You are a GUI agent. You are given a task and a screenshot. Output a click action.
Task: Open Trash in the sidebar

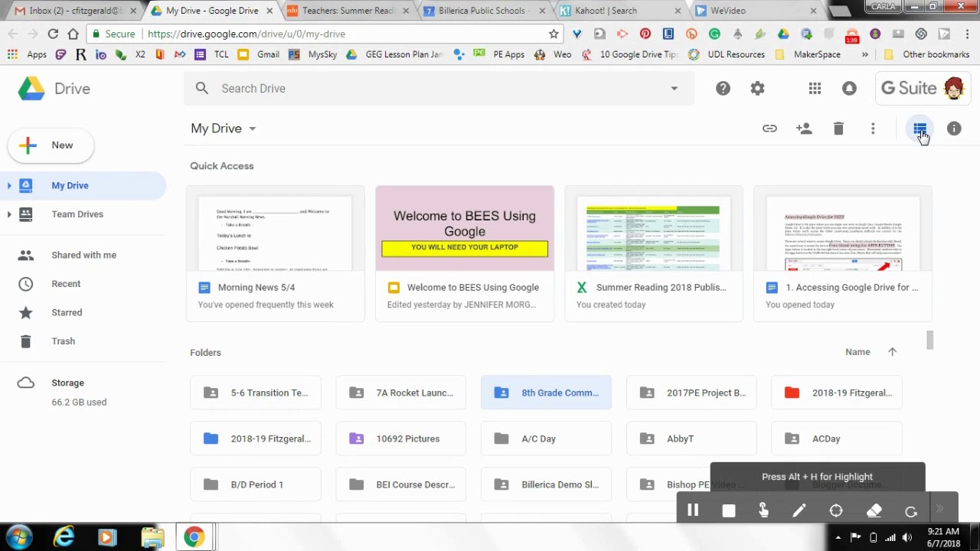pyautogui.click(x=63, y=341)
